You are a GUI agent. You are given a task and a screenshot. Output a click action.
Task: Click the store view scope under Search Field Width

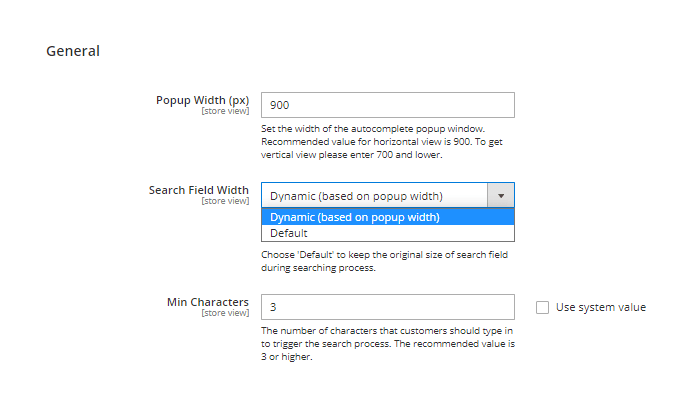pyautogui.click(x=225, y=201)
